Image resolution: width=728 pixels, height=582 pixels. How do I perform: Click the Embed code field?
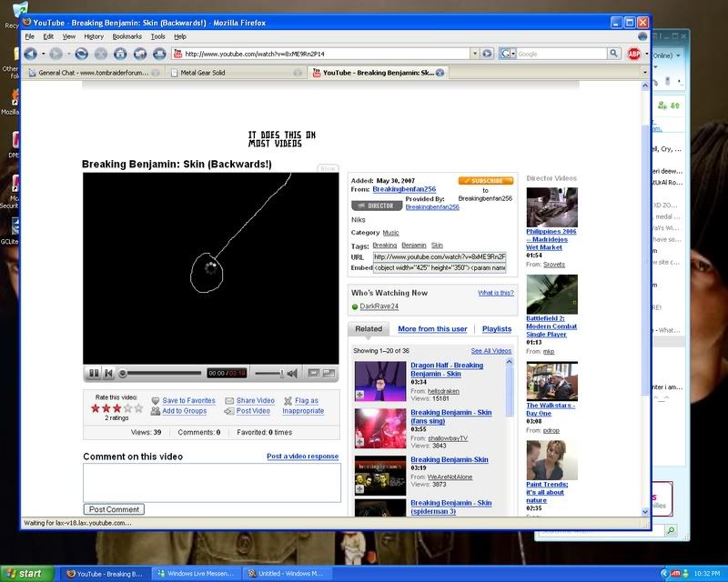(x=440, y=267)
